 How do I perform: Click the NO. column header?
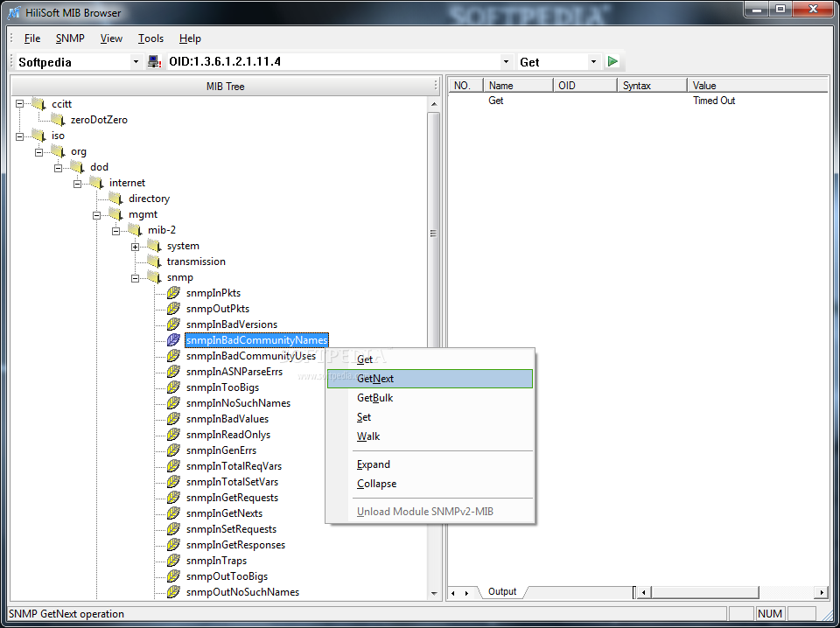[x=465, y=85]
